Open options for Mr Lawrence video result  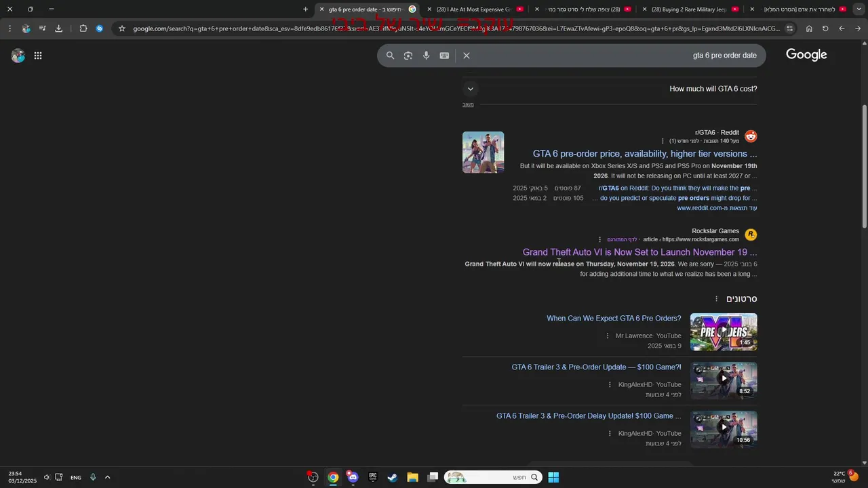[x=608, y=336]
